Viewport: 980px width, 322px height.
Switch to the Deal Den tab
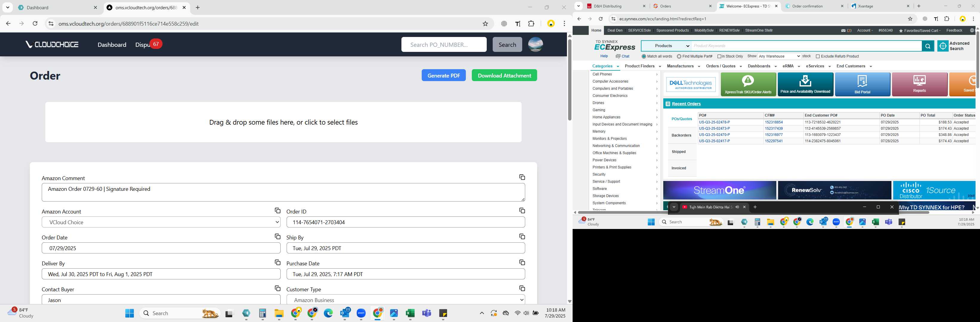point(615,30)
